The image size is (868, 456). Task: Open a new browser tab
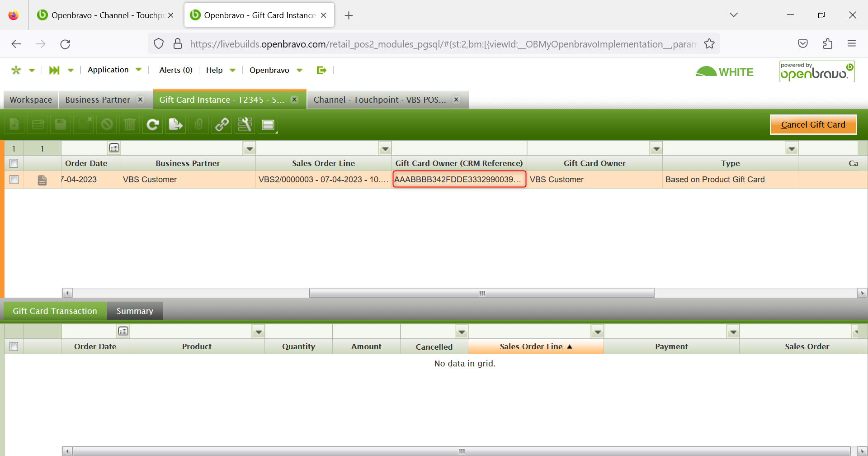click(349, 15)
